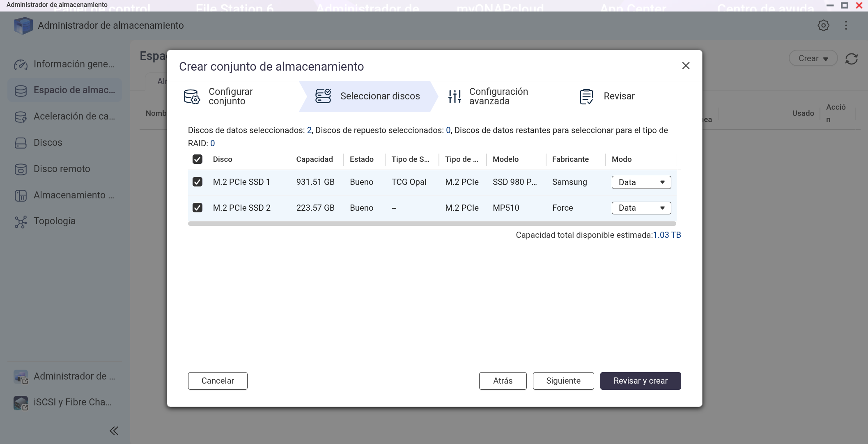Uncheck M.2 PCIe SSD 2 checkbox
868x444 pixels.
click(x=197, y=208)
